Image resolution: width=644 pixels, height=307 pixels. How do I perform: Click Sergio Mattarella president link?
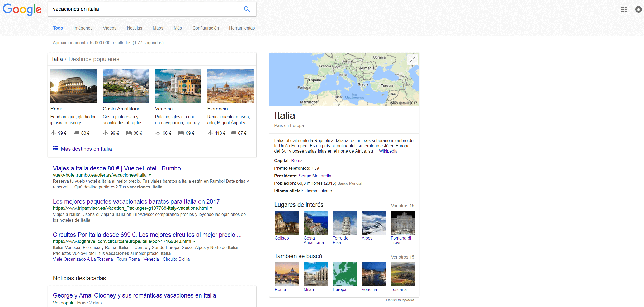pos(315,176)
